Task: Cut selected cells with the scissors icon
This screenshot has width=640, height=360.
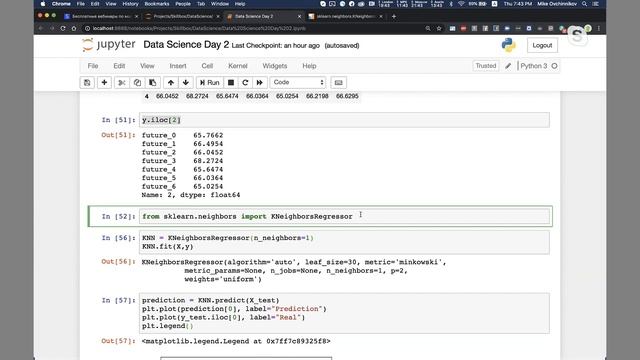Action: click(122, 82)
